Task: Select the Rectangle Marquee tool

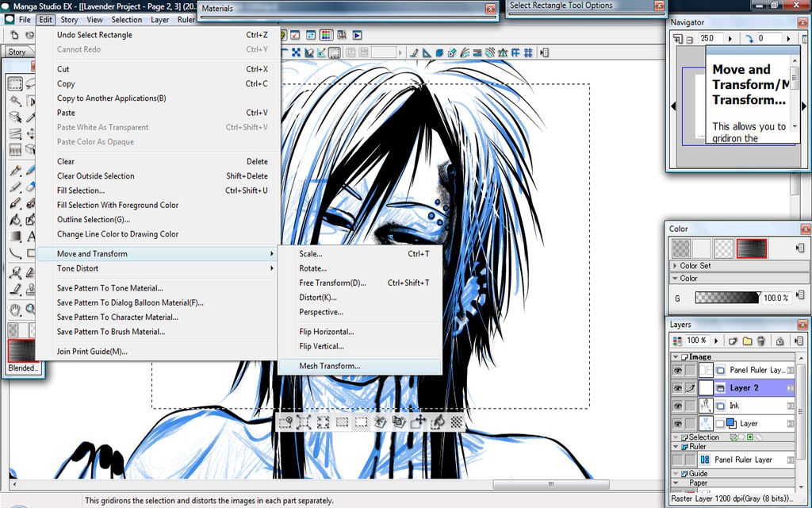Action: tap(15, 84)
